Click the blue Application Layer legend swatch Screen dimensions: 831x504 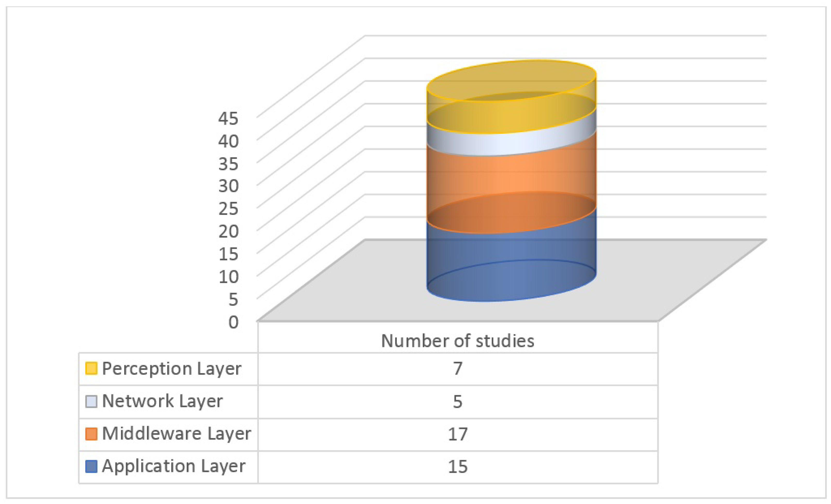pyautogui.click(x=91, y=466)
